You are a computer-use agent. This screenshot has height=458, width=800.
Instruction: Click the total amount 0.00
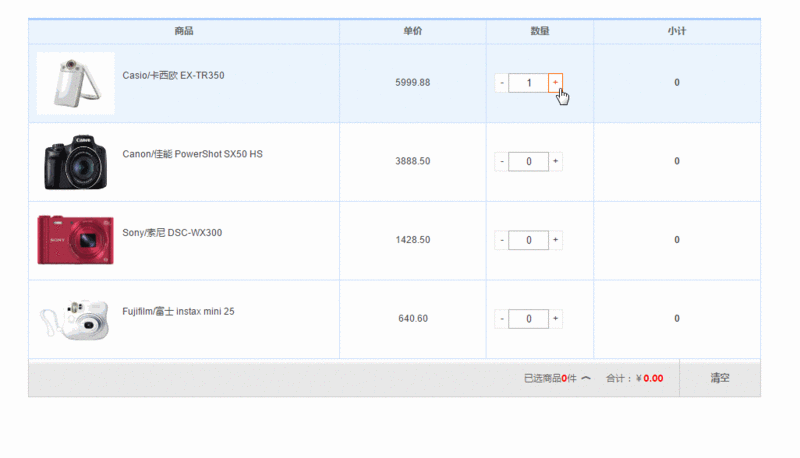pos(653,378)
